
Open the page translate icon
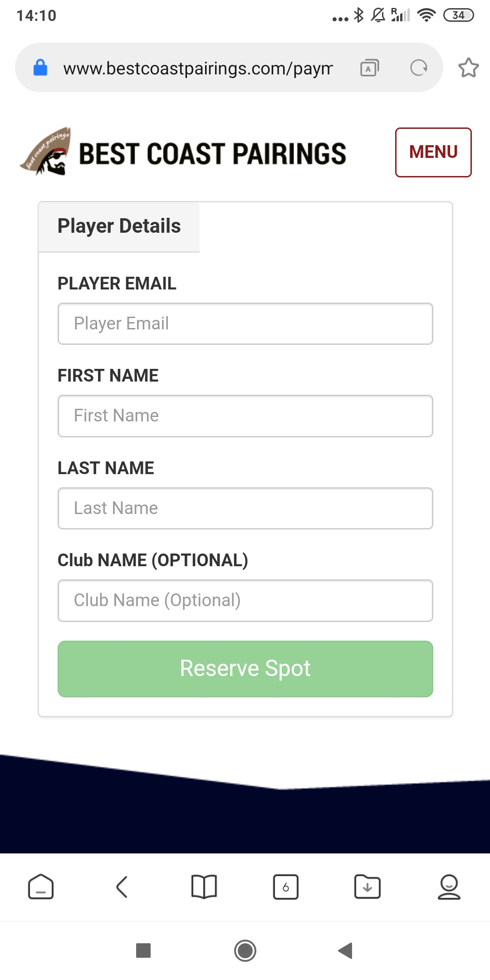[x=369, y=68]
